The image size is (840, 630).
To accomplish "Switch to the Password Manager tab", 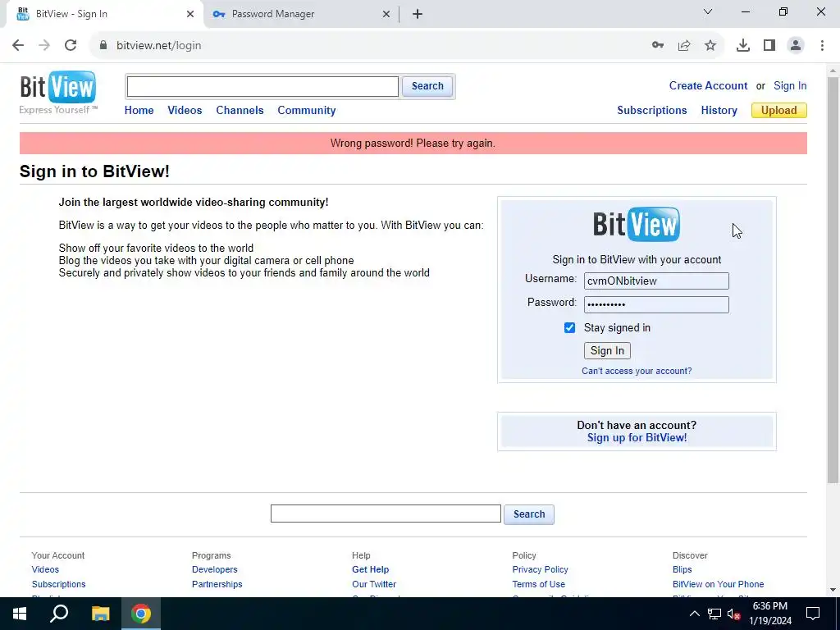I will coord(302,14).
